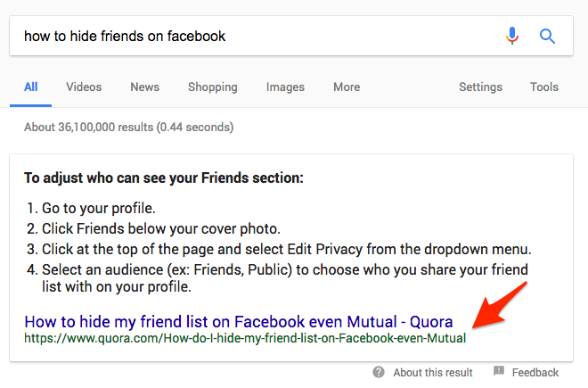Click the blue magnifying glass search icon
The image size is (588, 388).
point(547,37)
